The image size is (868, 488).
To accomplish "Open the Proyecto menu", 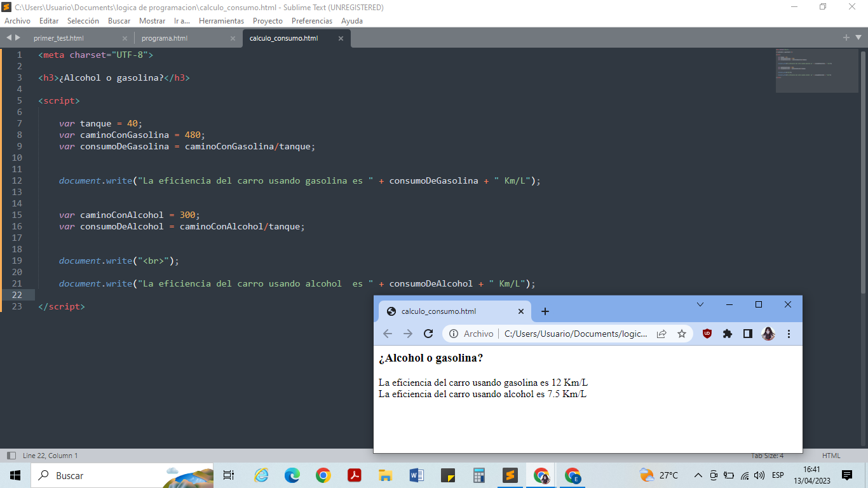I will pyautogui.click(x=268, y=21).
